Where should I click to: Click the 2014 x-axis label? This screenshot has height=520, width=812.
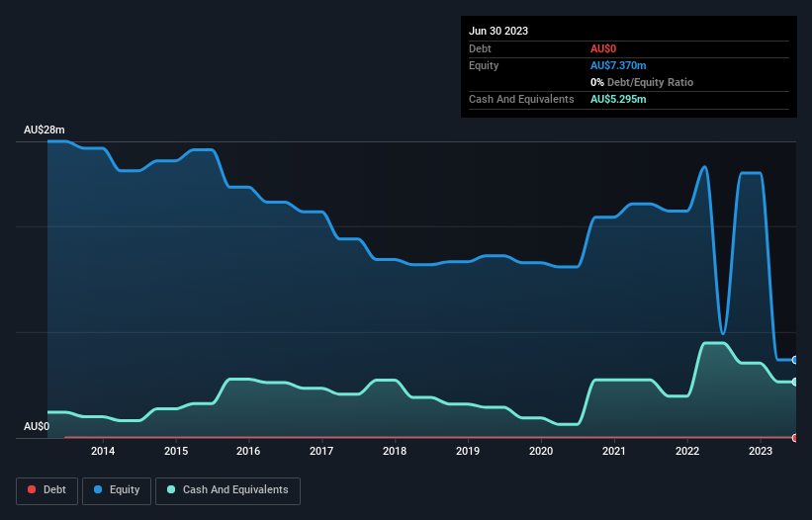point(103,451)
